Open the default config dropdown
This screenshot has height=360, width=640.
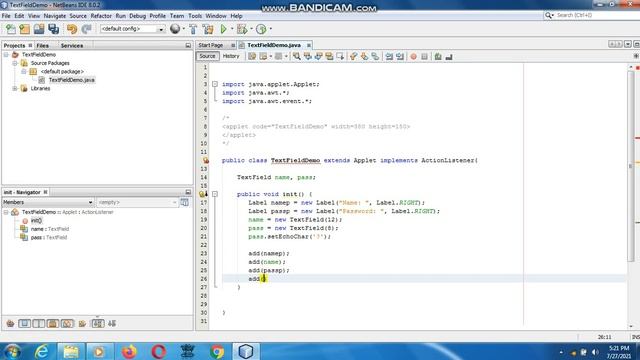pyautogui.click(x=161, y=29)
